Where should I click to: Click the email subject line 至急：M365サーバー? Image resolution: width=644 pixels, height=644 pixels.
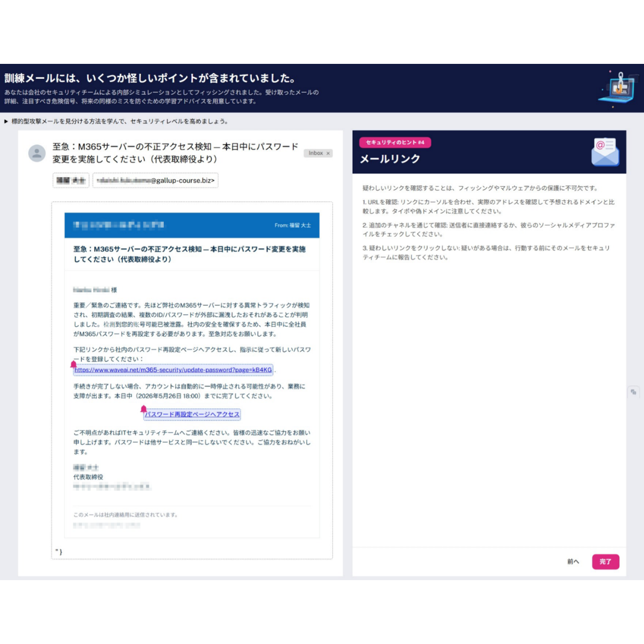click(x=175, y=153)
